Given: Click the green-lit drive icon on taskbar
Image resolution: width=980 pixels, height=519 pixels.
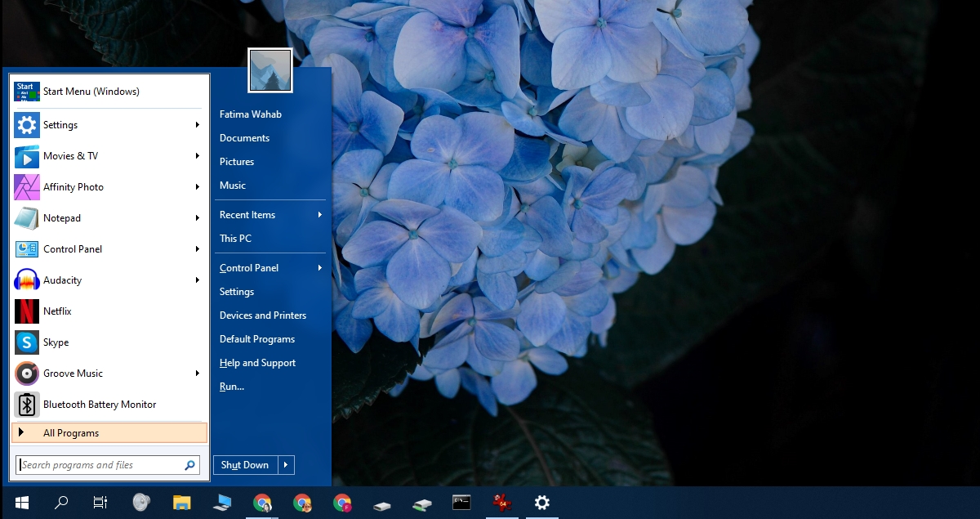Looking at the screenshot, I should click(x=422, y=504).
